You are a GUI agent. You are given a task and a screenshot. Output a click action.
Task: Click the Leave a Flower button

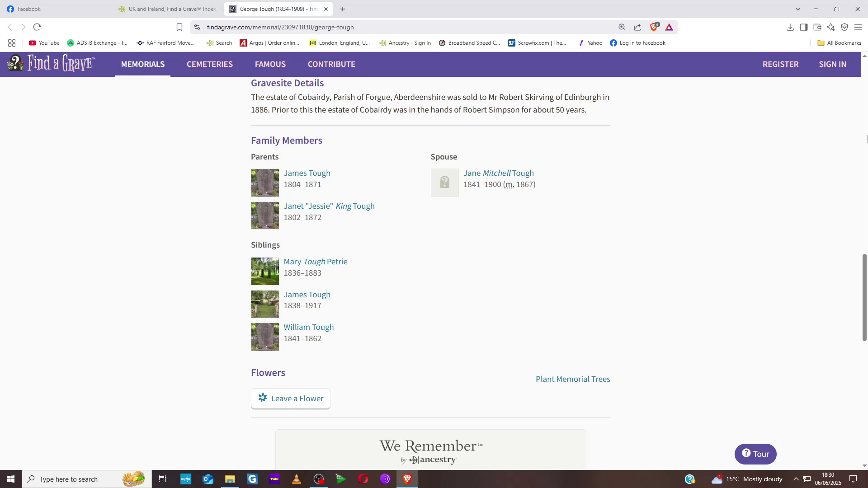[x=291, y=399]
